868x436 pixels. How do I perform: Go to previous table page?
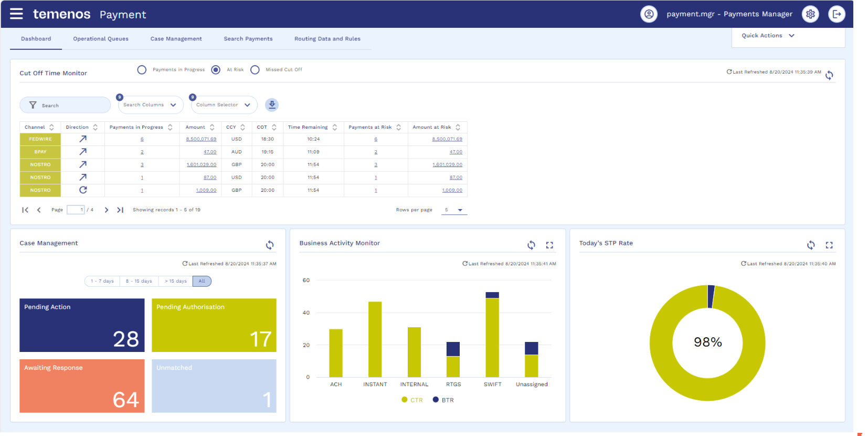click(x=39, y=210)
